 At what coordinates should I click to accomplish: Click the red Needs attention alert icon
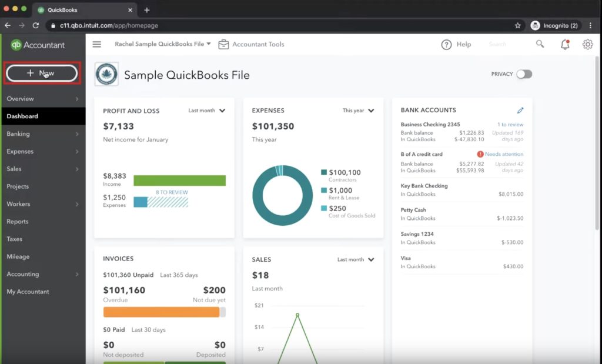tap(480, 154)
